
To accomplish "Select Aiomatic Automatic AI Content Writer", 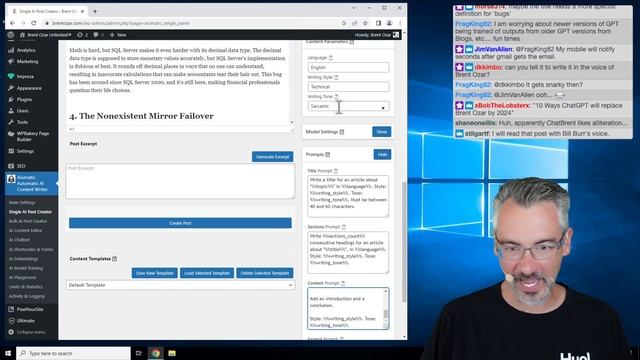I will (x=32, y=183).
